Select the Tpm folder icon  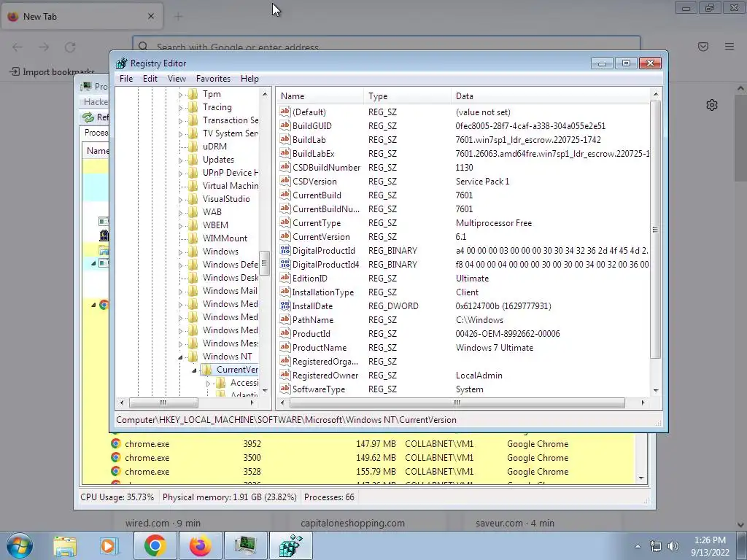193,94
